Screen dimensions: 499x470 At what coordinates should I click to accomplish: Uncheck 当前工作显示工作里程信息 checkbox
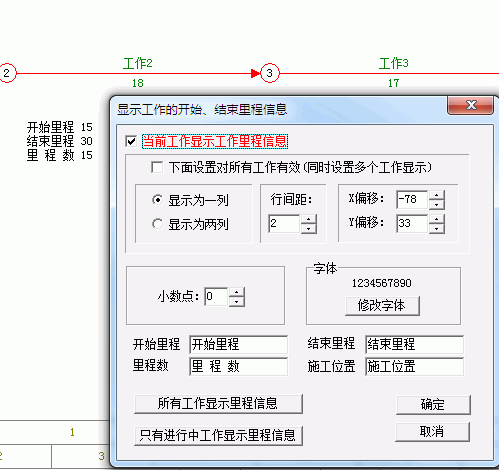tap(131, 141)
